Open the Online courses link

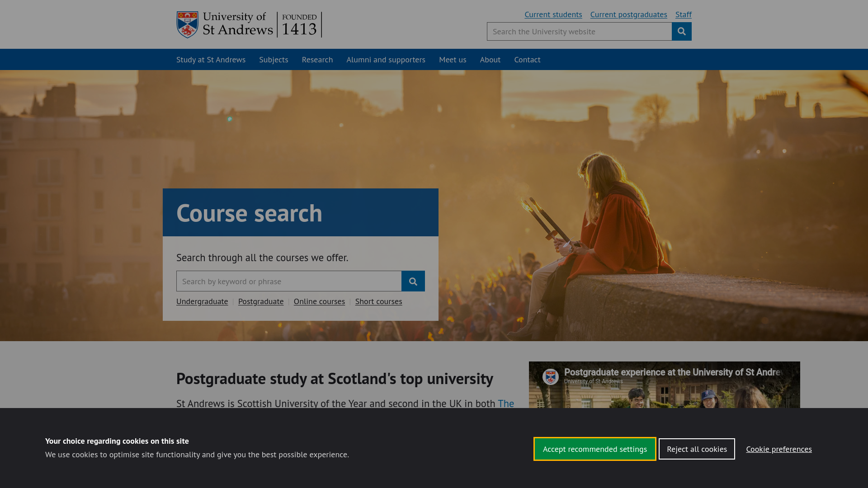(319, 301)
